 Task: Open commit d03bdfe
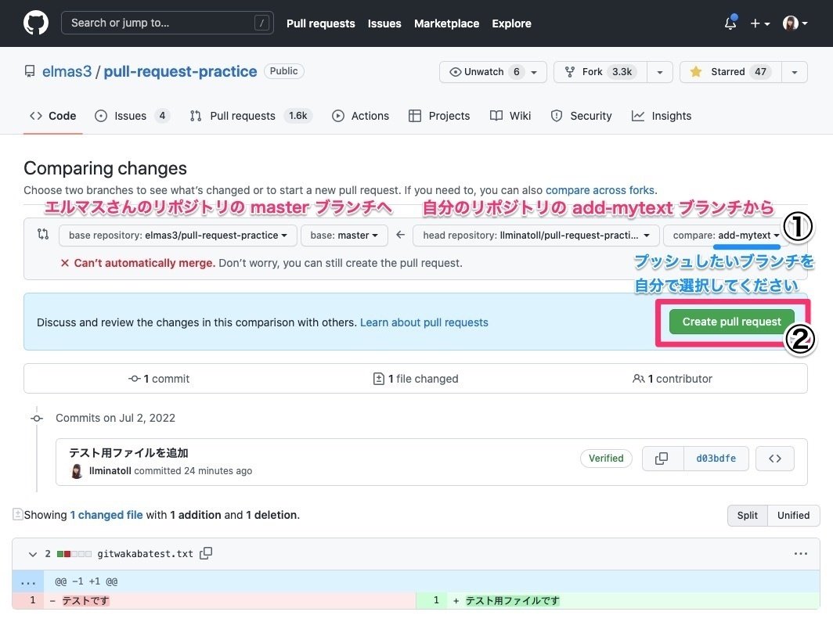click(x=716, y=459)
